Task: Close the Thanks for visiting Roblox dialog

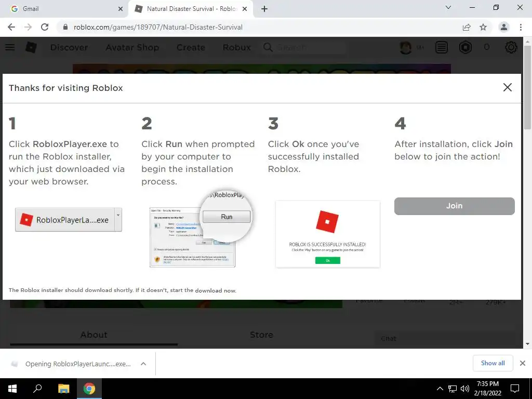Action: coord(507,87)
